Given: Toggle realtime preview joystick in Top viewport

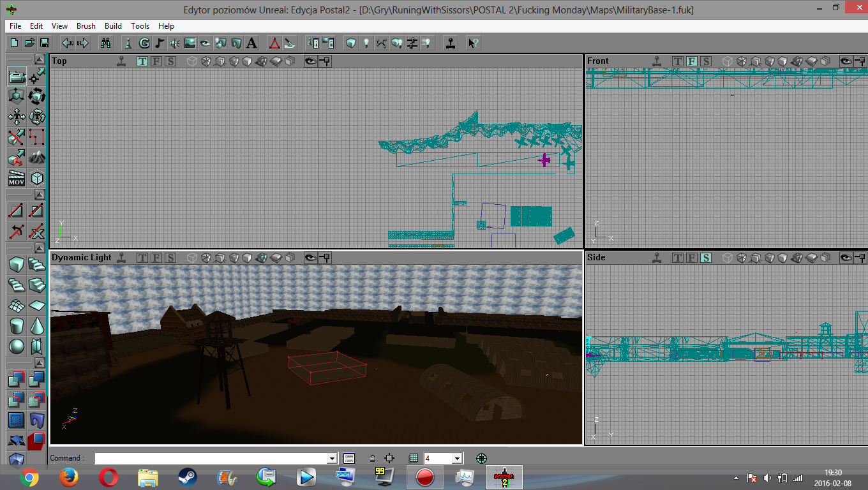Looking at the screenshot, I should (121, 61).
